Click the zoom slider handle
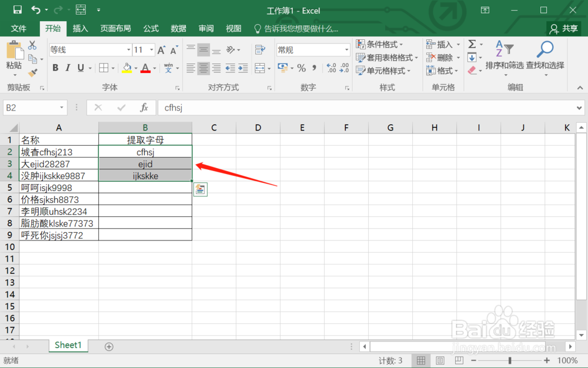 pos(510,360)
